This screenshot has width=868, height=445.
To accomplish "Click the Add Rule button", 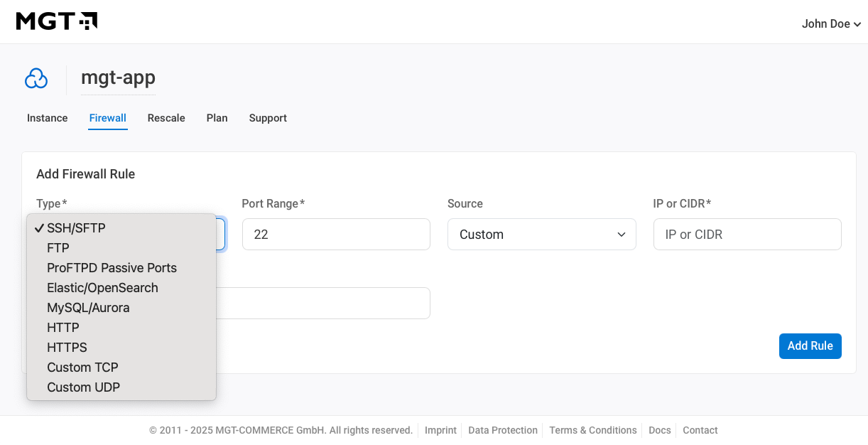I will click(810, 346).
